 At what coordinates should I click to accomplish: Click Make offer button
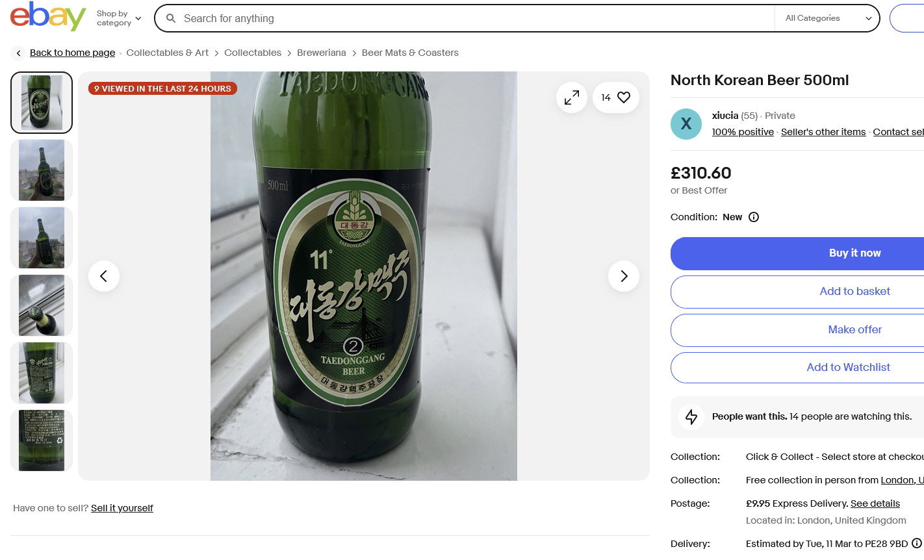(x=854, y=330)
